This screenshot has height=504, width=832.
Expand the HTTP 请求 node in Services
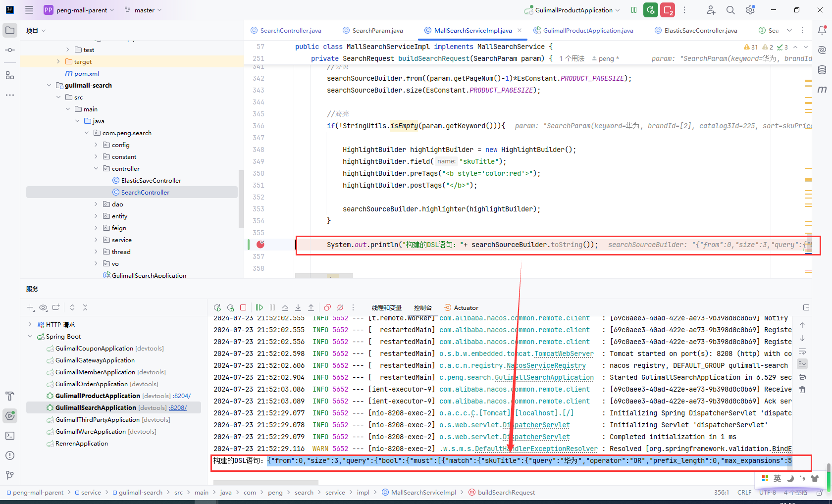tap(30, 324)
